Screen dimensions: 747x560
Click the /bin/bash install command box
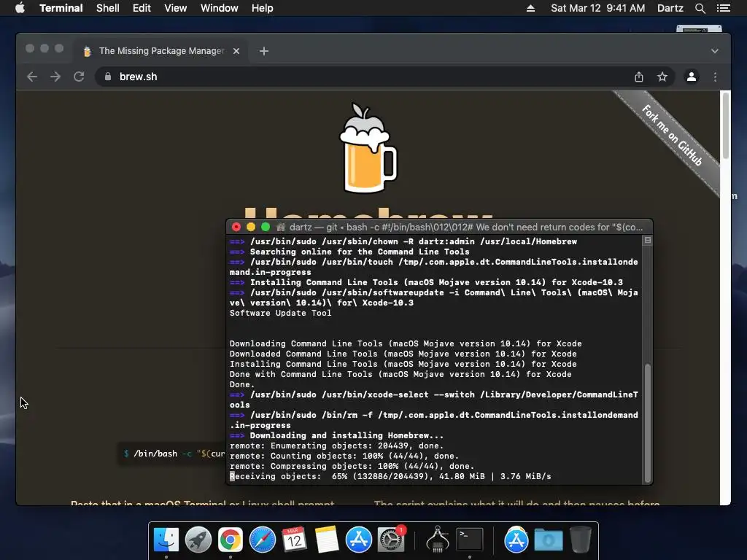tap(171, 454)
